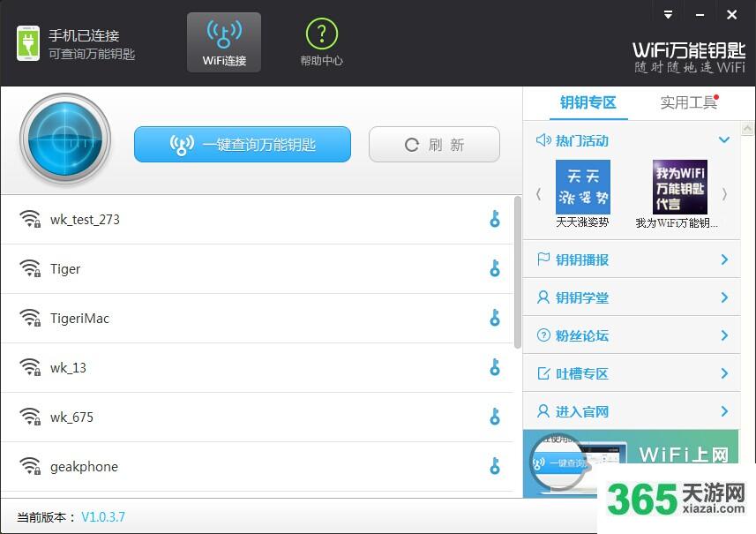Switch to the 钥钥专区 tab
The image size is (756, 534).
[588, 102]
